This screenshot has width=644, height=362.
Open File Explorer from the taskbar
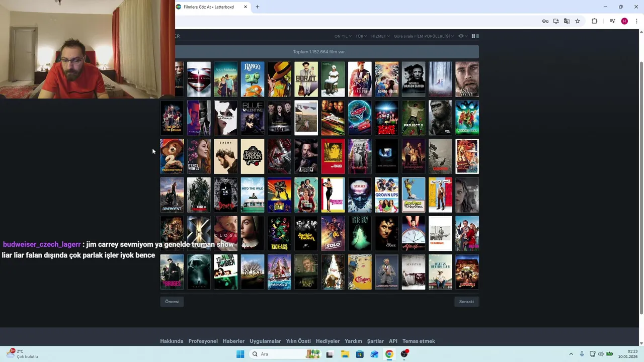click(x=345, y=354)
